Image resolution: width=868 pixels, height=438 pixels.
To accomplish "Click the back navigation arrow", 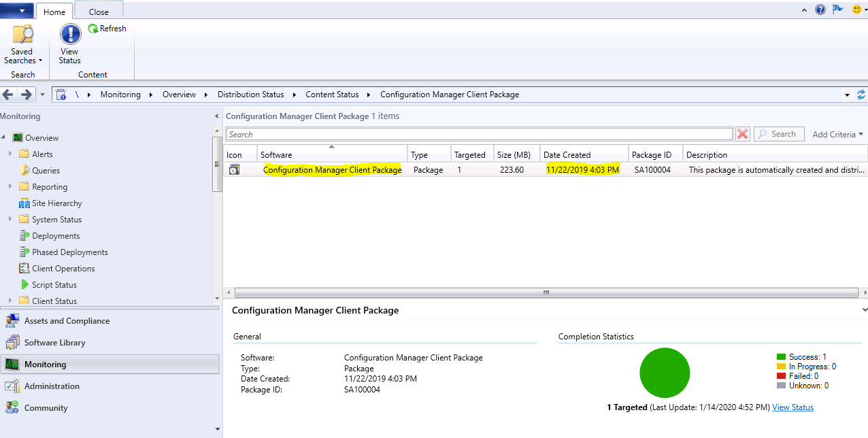I will click(x=9, y=95).
